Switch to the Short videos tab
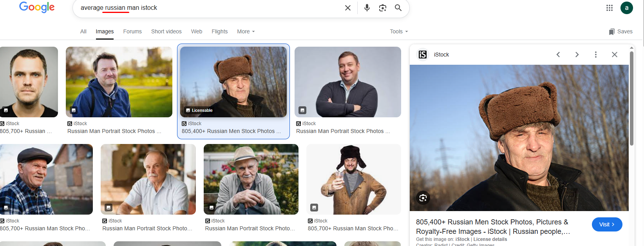The width and height of the screenshot is (644, 246). click(x=166, y=31)
